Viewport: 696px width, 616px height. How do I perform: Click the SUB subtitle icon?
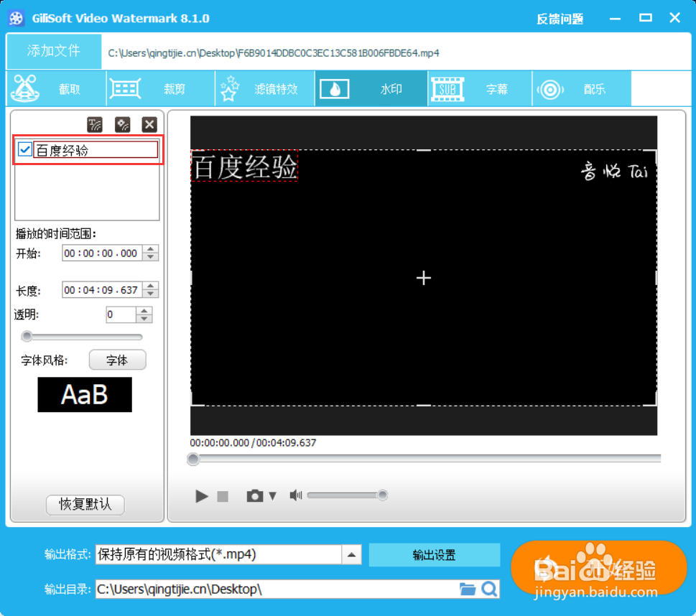pyautogui.click(x=447, y=89)
